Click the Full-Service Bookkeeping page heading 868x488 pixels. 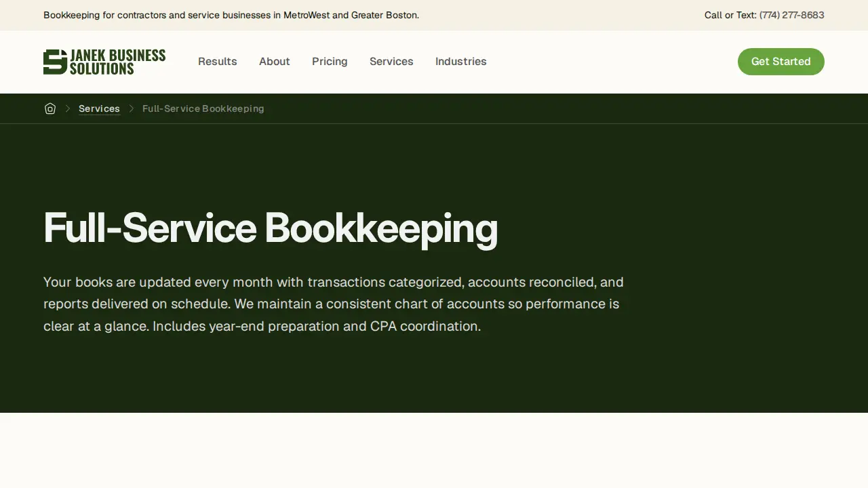pos(271,228)
